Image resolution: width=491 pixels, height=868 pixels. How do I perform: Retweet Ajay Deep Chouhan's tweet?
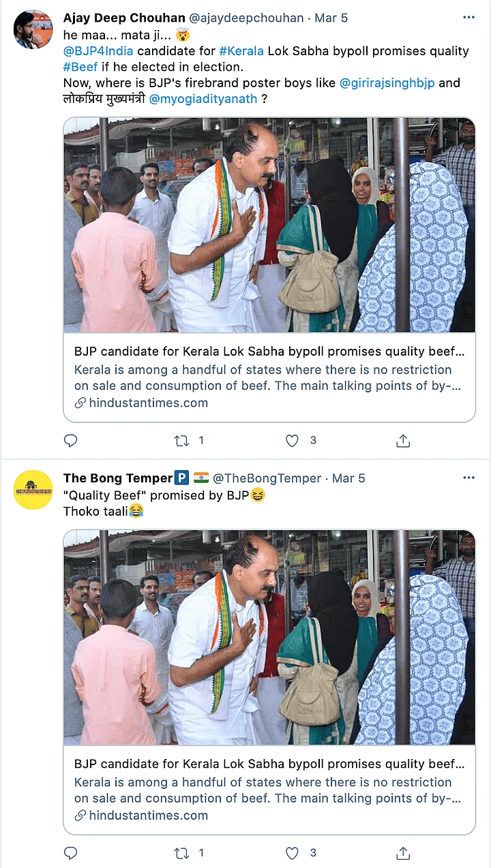[x=181, y=441]
